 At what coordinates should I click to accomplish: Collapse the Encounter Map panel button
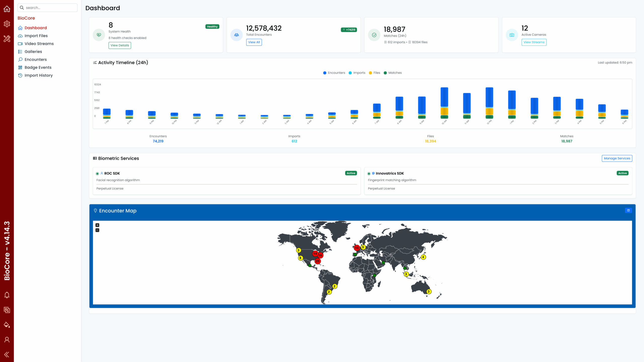point(628,211)
